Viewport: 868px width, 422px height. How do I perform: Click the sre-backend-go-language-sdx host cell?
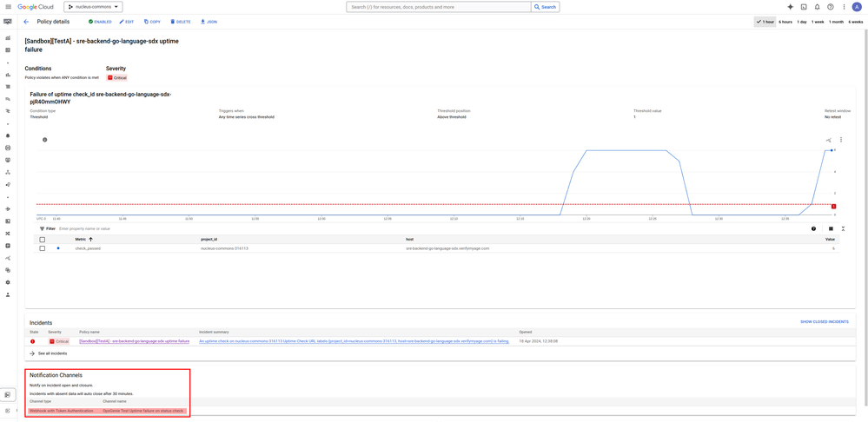[447, 248]
